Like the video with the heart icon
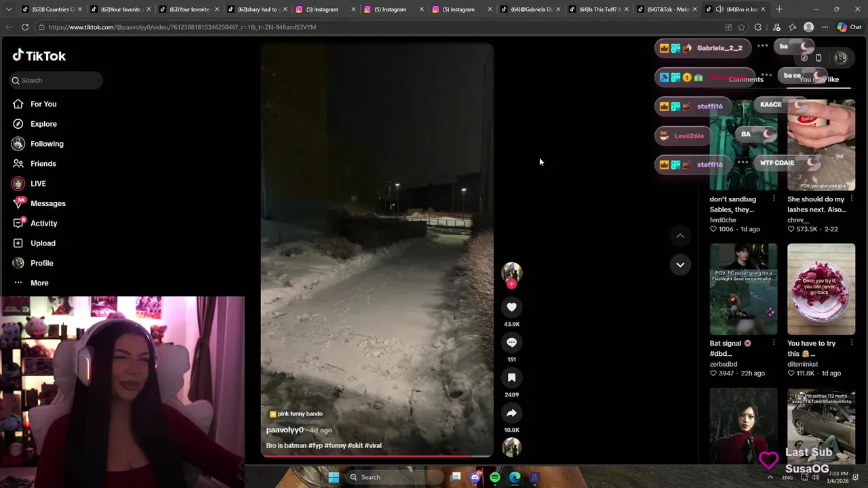868x488 pixels. (x=511, y=307)
